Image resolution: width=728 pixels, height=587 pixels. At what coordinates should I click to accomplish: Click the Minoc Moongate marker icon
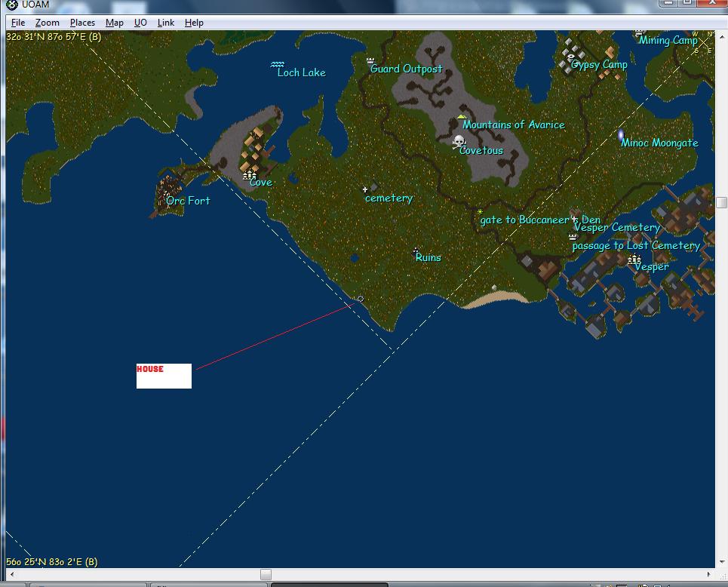(621, 136)
